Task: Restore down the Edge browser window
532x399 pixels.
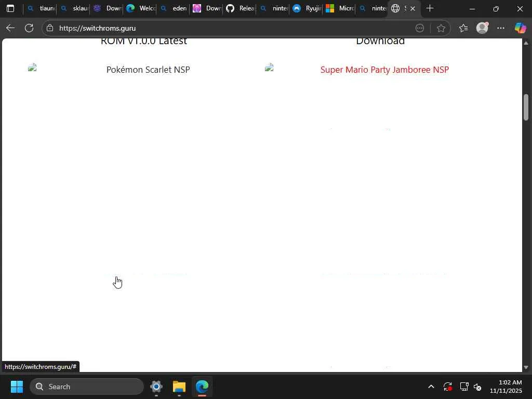Action: click(x=496, y=8)
